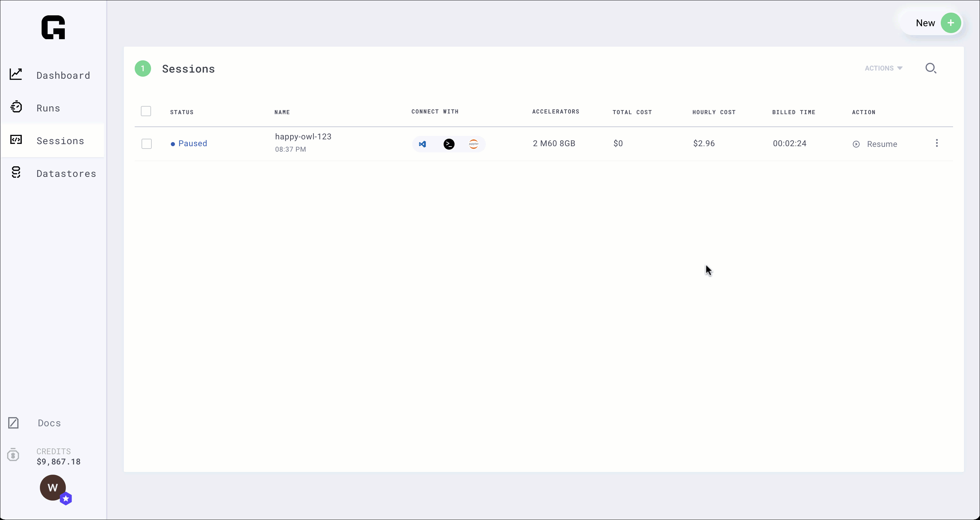Click the STATUS column header
980x520 pixels.
pos(182,112)
